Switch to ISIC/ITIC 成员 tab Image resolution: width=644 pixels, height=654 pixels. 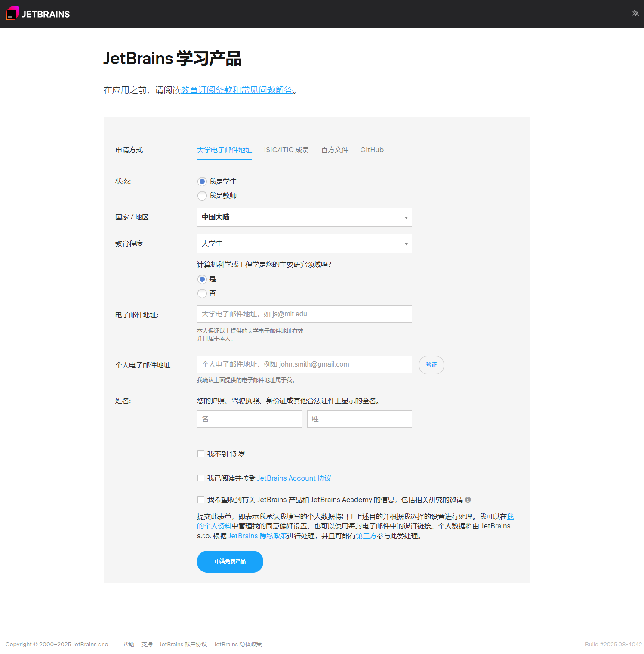[x=287, y=150]
